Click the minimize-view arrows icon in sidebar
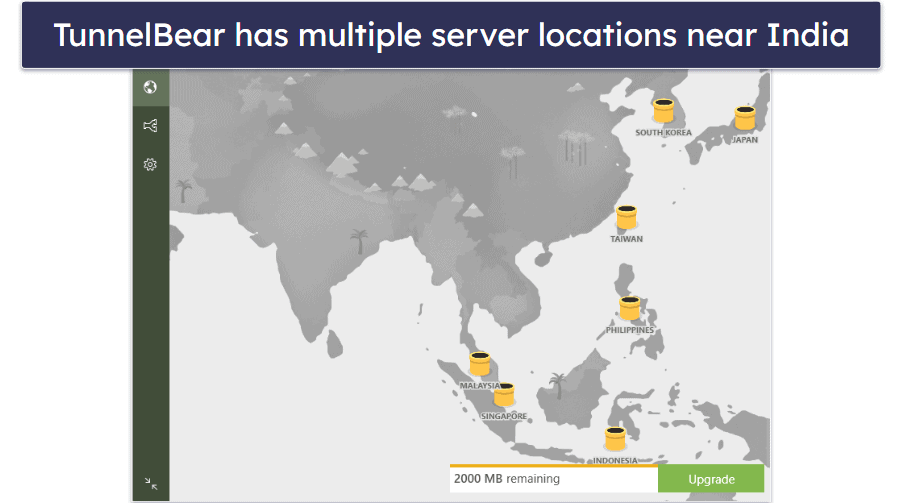Screen dimensions: 902x503 pyautogui.click(x=151, y=483)
